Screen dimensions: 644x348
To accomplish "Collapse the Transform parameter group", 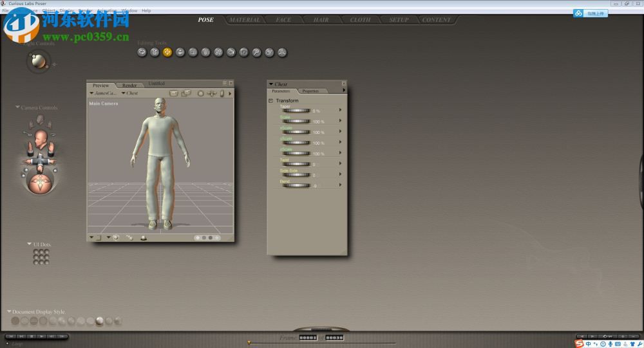I will coord(271,101).
